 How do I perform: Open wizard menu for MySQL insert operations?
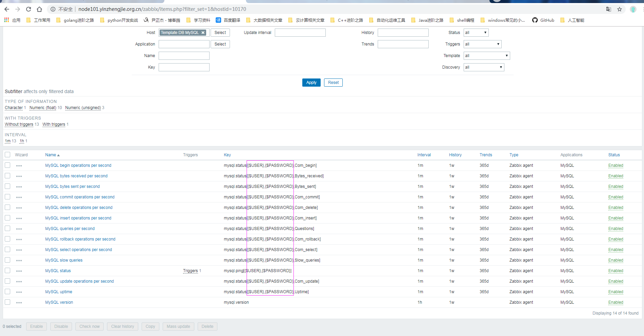(19, 218)
